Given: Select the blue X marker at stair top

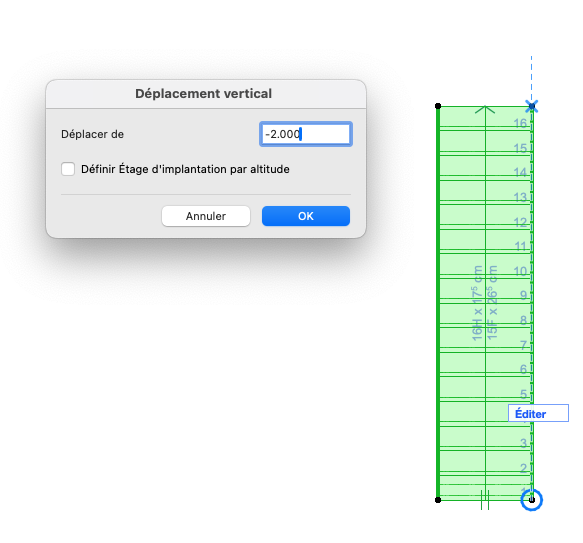Looking at the screenshot, I should pos(532,106).
